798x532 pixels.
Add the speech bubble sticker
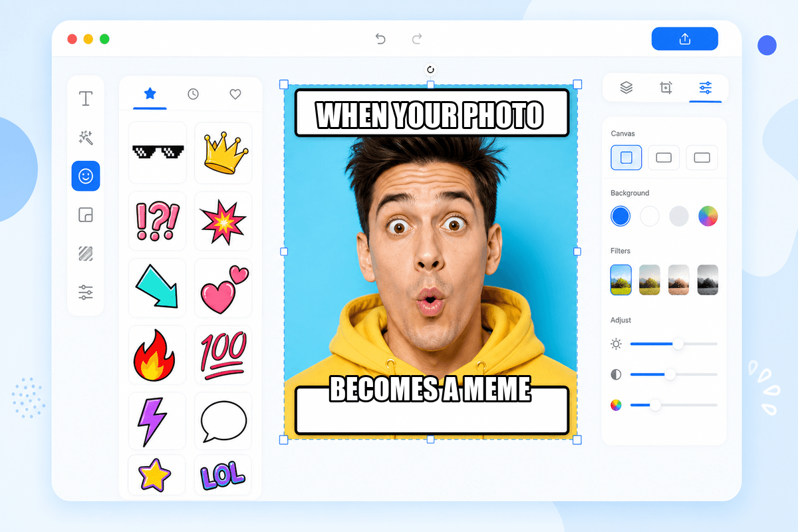point(223,422)
